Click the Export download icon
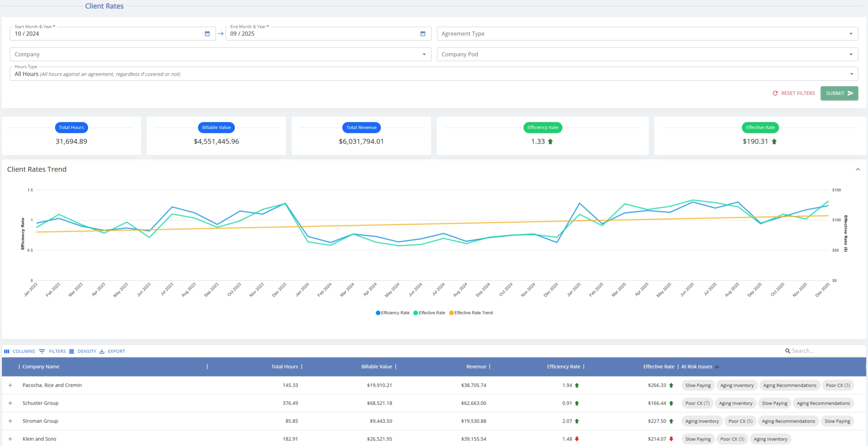Viewport: 868px width, 446px height. 102,351
